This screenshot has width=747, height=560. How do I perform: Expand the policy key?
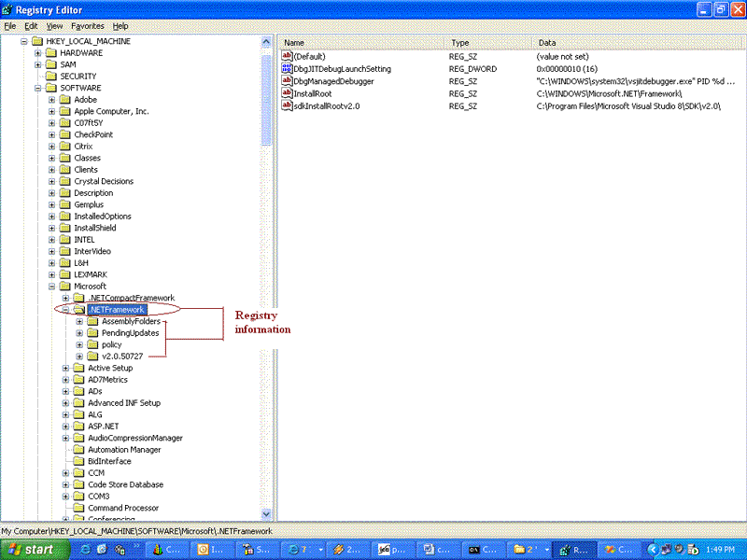[79, 344]
